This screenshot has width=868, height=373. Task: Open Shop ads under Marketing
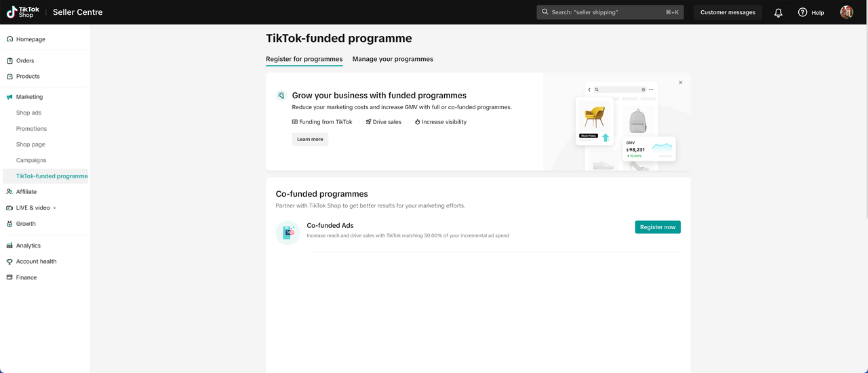28,113
